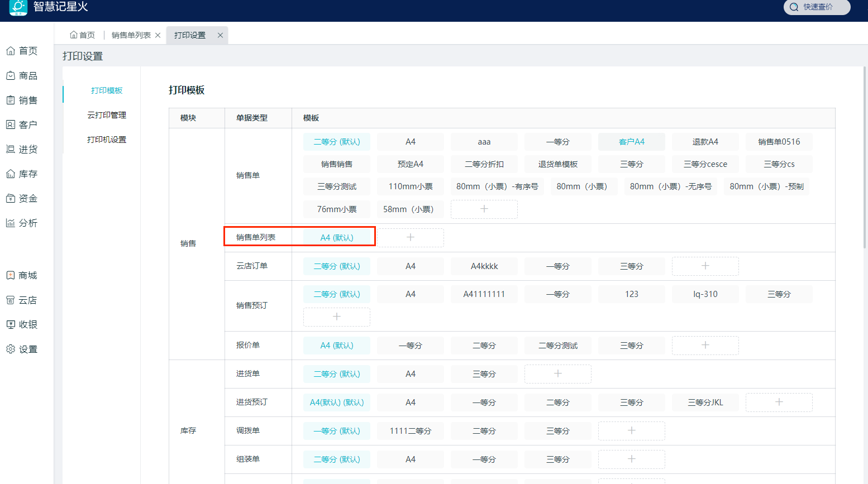The height and width of the screenshot is (484, 868).
Task: Close the 销售单列表 tab
Action: pos(158,35)
